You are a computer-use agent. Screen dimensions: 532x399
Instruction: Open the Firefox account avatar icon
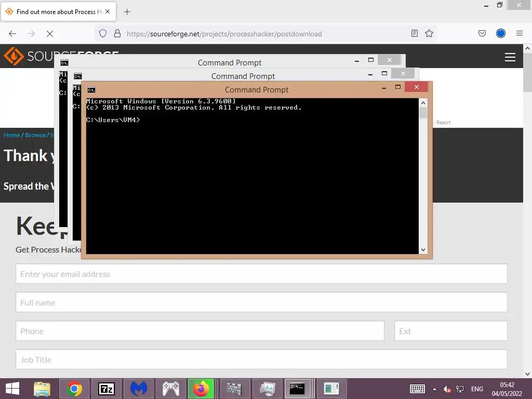coord(501,33)
